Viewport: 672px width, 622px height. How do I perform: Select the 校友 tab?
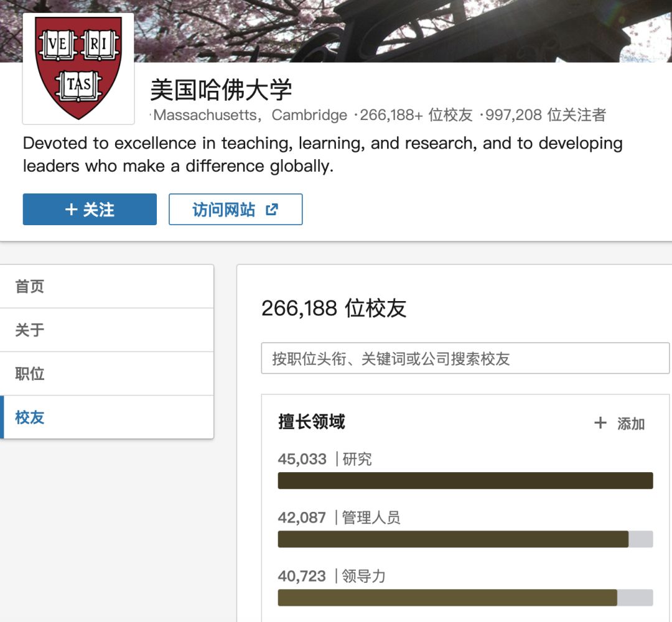point(107,417)
